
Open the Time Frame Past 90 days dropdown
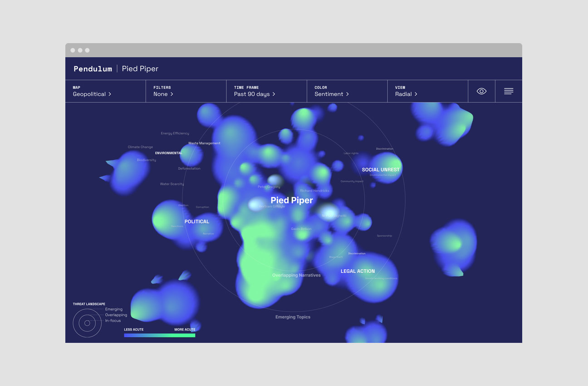[266, 91]
